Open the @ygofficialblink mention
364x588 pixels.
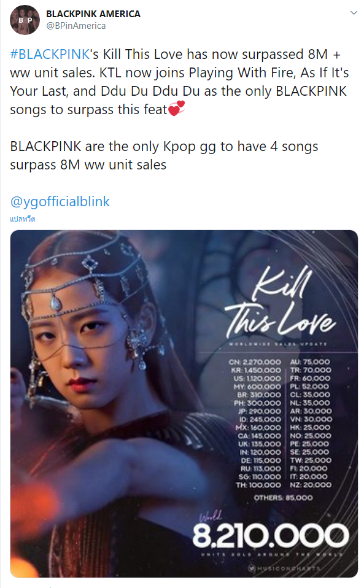(60, 201)
